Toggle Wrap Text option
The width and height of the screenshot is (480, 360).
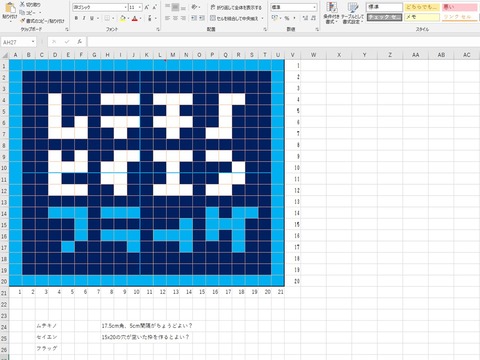pos(236,7)
